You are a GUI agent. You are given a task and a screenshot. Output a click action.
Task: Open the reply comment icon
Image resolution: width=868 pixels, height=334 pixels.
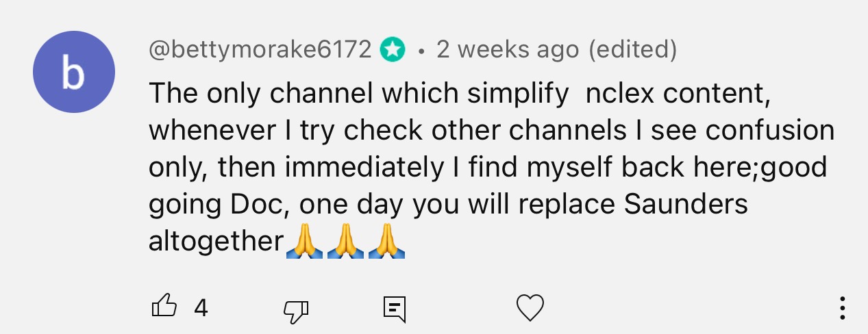coord(394,309)
